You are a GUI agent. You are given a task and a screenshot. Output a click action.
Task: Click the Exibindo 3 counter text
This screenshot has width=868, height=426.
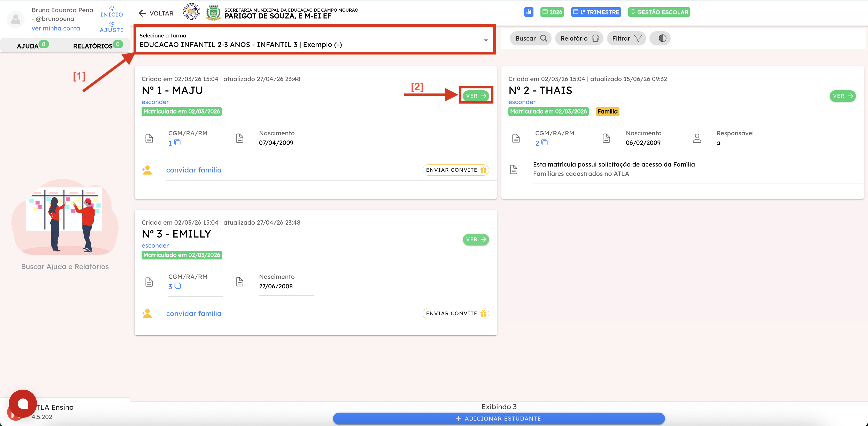click(499, 406)
